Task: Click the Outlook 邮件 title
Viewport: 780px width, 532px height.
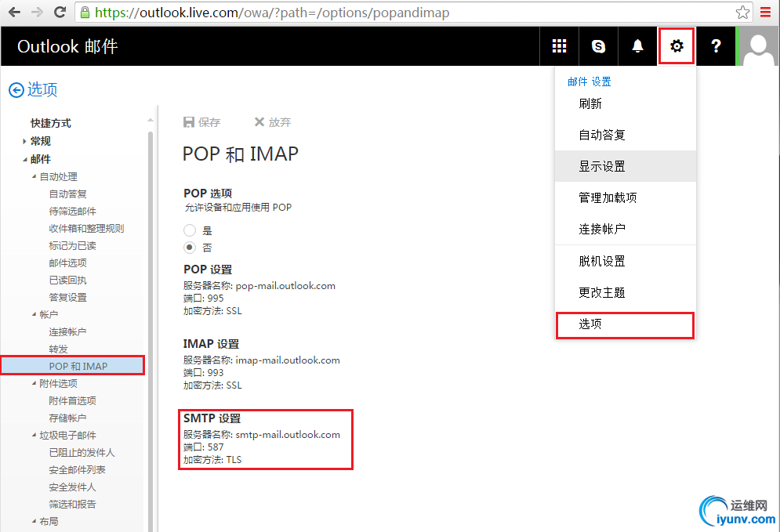Action: [x=67, y=46]
